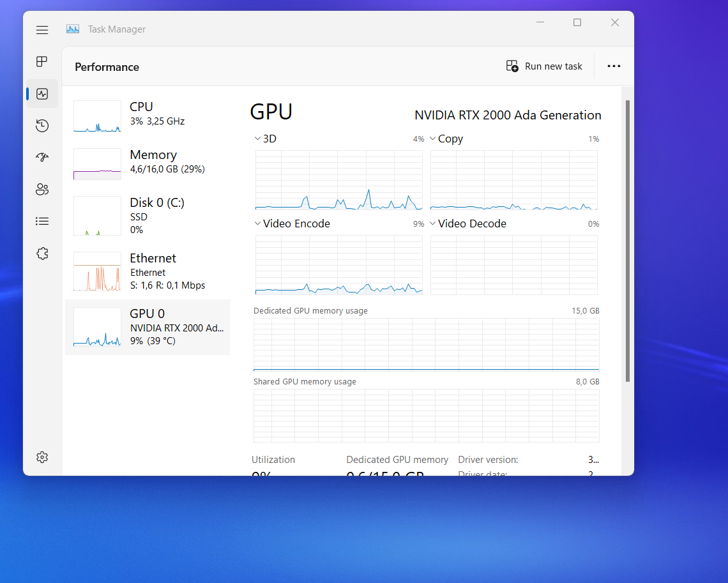728x583 pixels.
Task: Click the Performance page heading
Action: [107, 67]
